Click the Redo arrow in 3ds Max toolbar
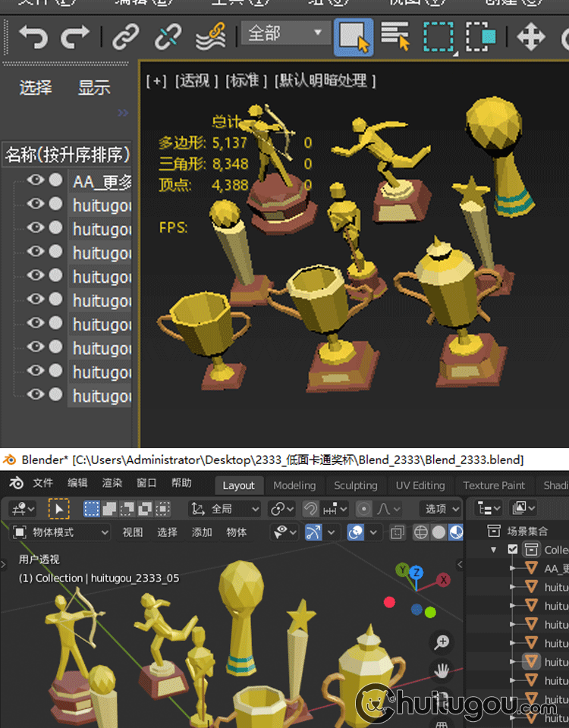This screenshot has height=728, width=569. coord(75,36)
